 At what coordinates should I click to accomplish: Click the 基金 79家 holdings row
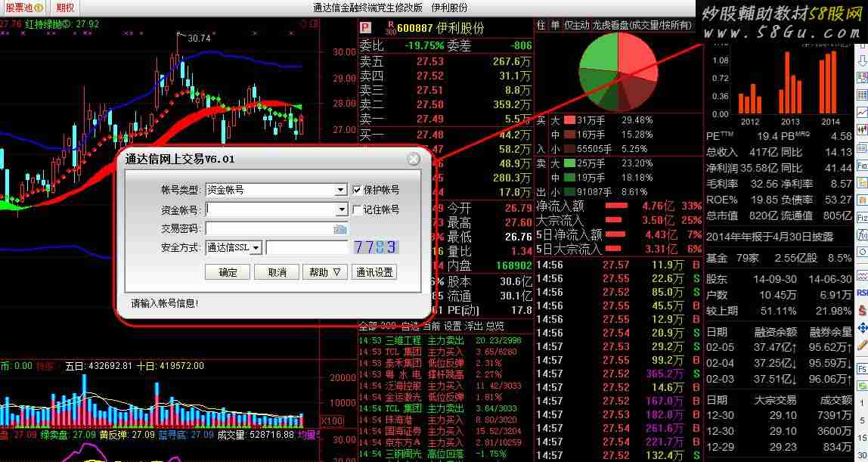(780, 258)
